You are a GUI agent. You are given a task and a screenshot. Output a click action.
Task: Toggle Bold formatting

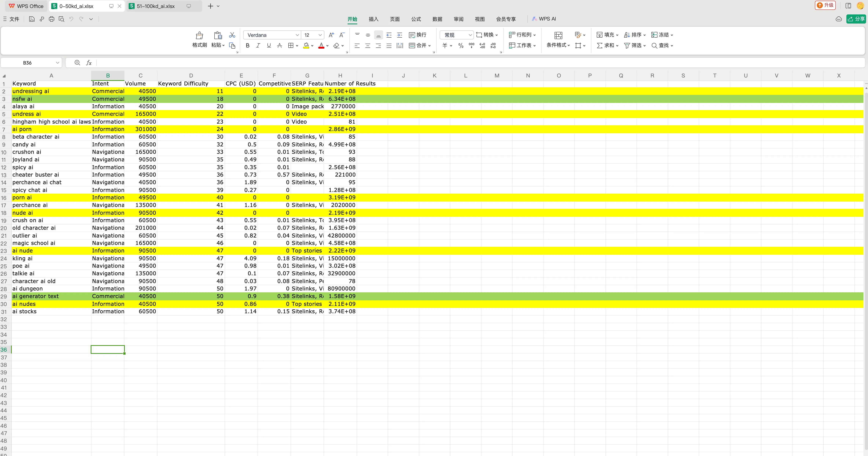click(248, 46)
